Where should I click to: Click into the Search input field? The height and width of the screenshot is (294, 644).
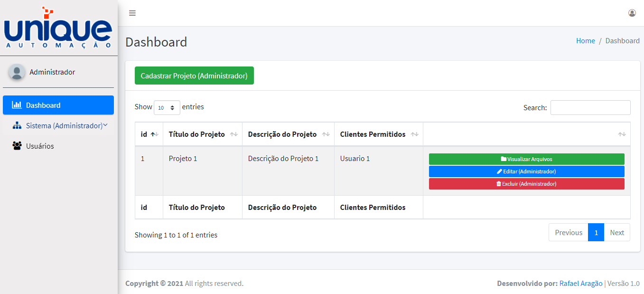(x=590, y=108)
